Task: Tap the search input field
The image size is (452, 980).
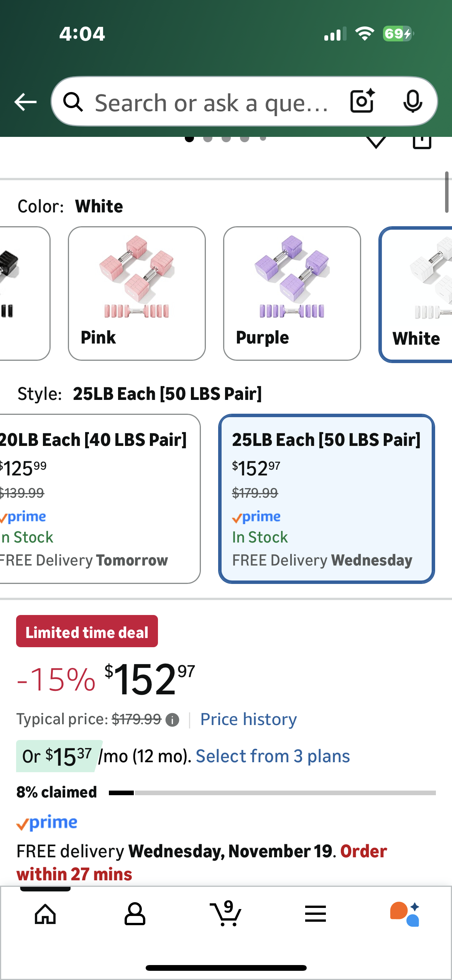Action: click(211, 102)
